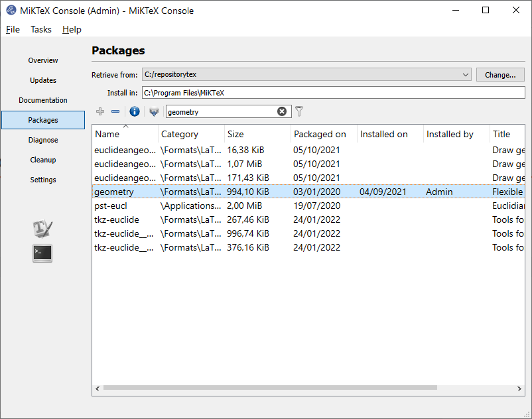Select the euclideangeo row sized 16,38 KiB

click(x=308, y=150)
